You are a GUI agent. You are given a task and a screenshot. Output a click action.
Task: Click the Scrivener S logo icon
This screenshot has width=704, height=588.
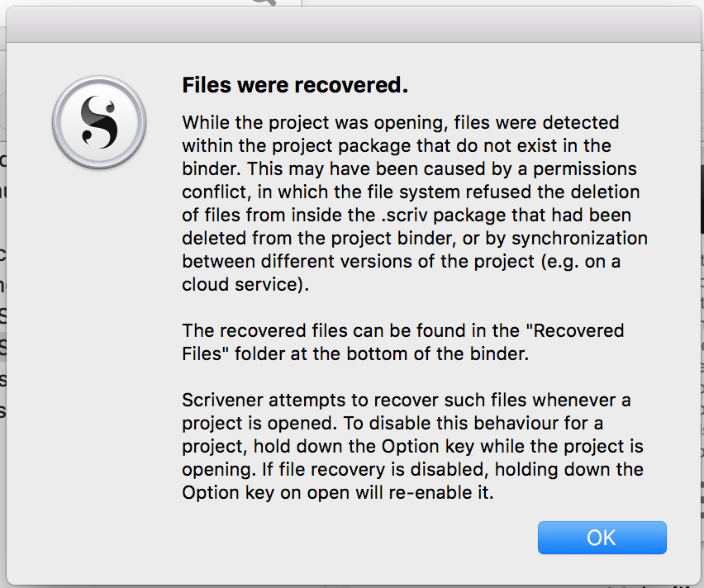coord(99,122)
